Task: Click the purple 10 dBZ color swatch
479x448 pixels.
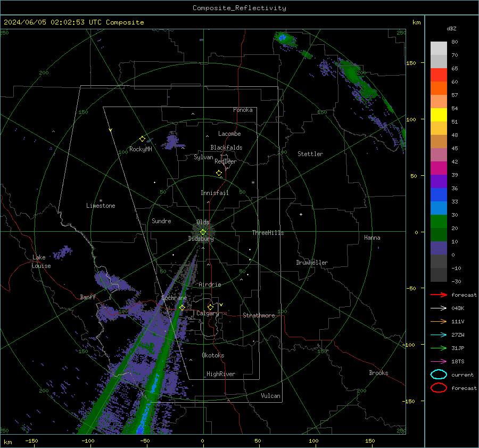Action: pyautogui.click(x=439, y=248)
